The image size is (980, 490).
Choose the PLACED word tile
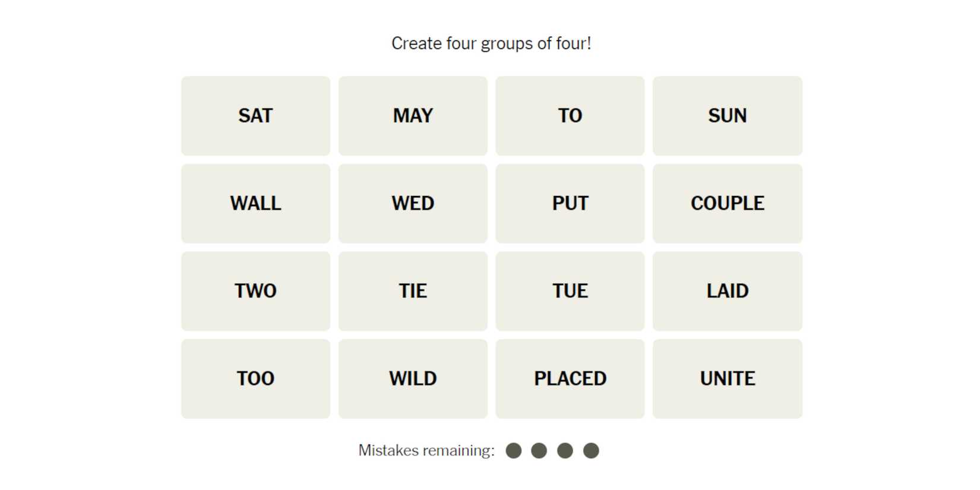570,378
